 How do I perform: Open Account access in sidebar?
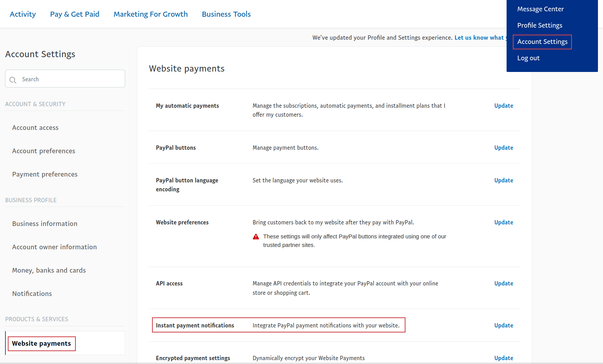[35, 128]
